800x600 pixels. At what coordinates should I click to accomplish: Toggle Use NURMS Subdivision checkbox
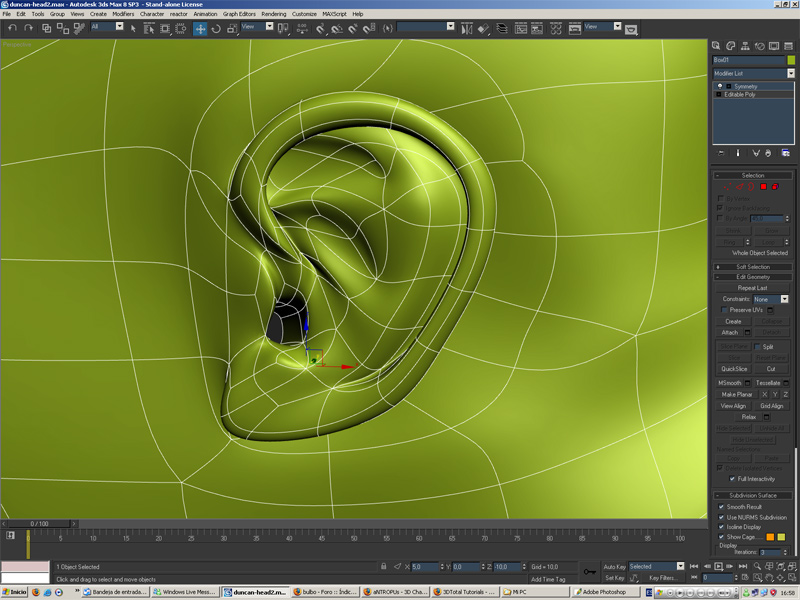tap(721, 517)
